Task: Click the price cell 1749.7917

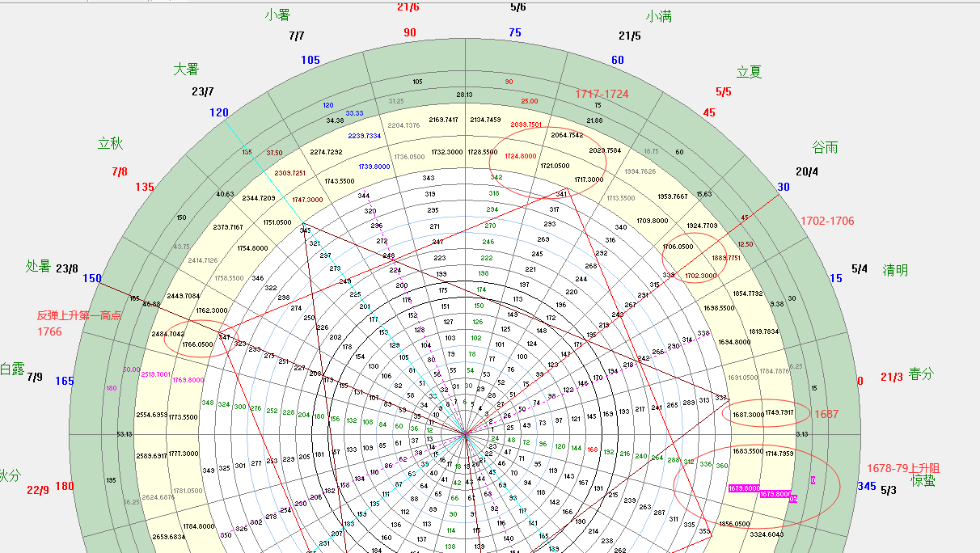Action: (x=780, y=413)
